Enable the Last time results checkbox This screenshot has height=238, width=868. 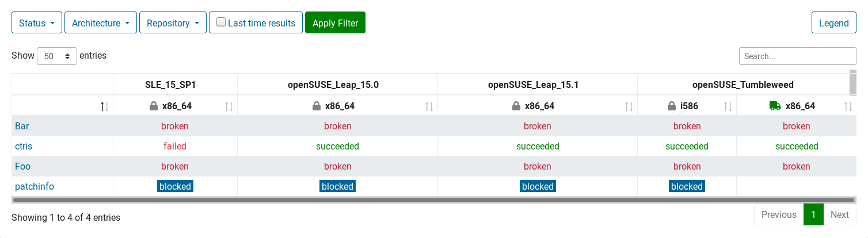click(x=220, y=22)
